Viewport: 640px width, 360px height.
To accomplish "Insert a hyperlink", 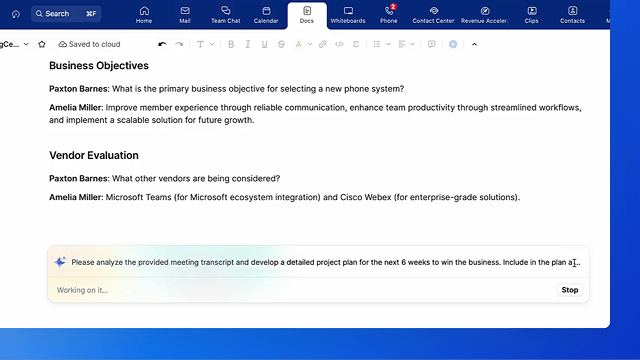I will (322, 44).
